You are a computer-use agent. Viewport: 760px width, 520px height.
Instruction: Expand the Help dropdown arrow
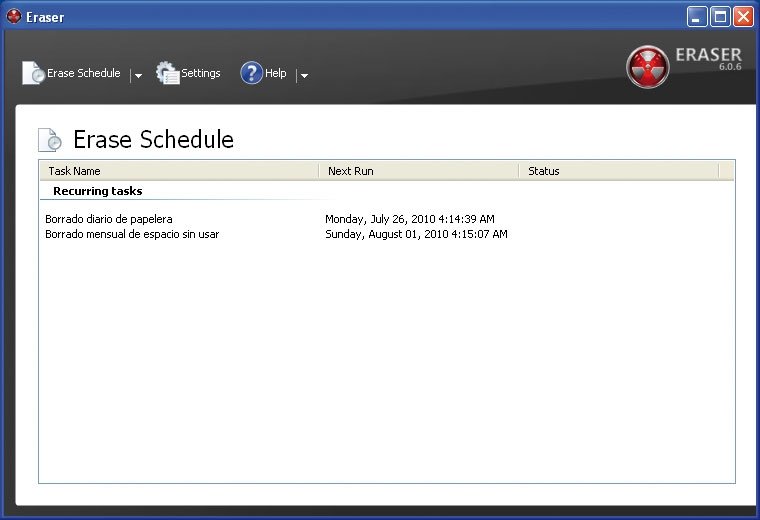(x=304, y=76)
